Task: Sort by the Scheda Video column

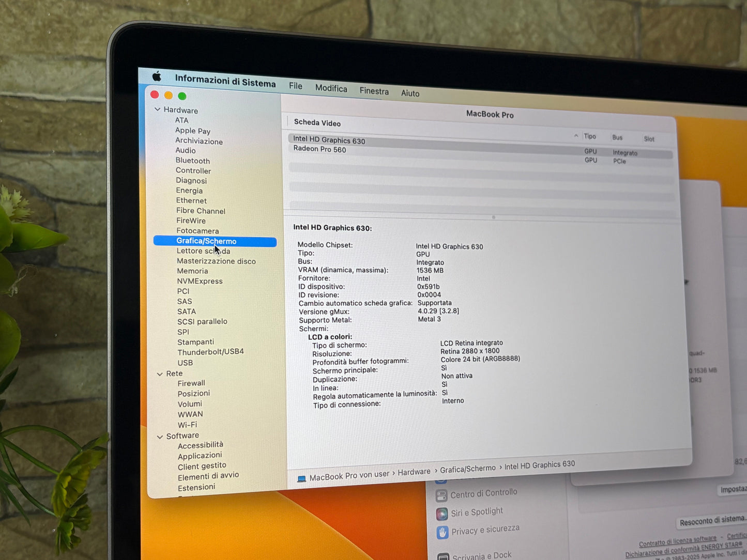Action: (317, 123)
